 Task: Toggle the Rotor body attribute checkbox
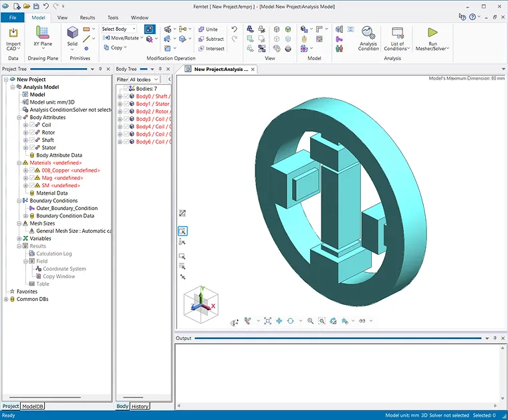click(32, 132)
